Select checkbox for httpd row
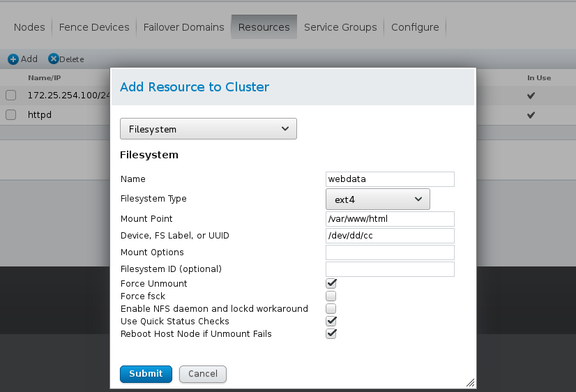The image size is (576, 392). tap(11, 114)
